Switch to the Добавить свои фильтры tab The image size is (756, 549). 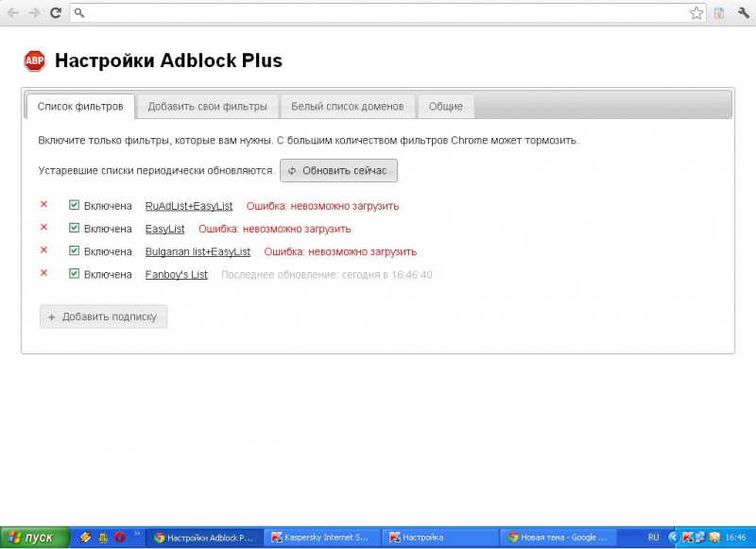tap(207, 106)
